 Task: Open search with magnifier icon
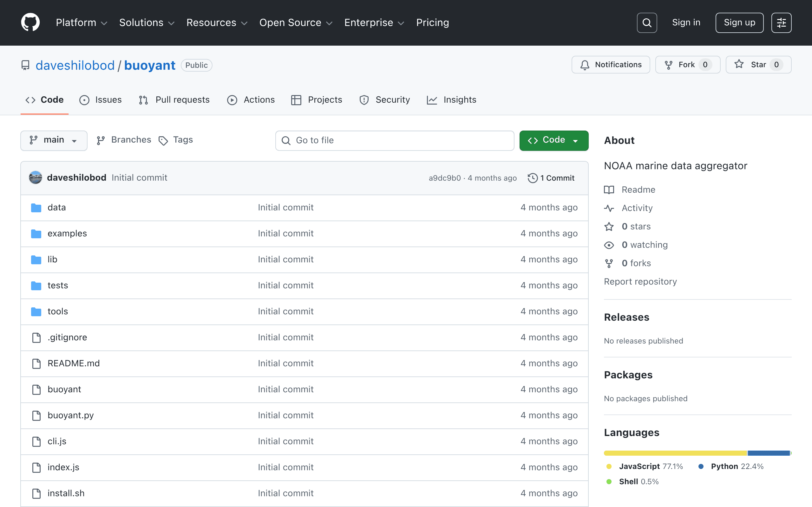(646, 22)
